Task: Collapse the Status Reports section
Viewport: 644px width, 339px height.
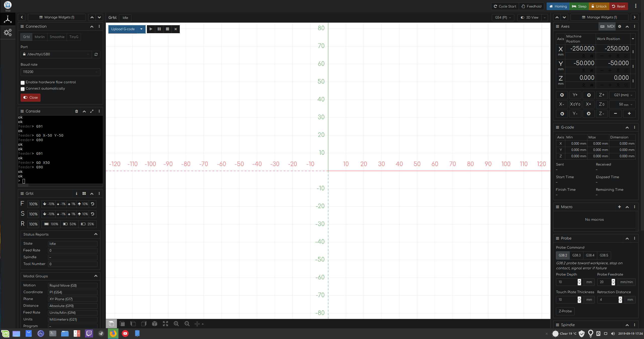Action: click(96, 234)
